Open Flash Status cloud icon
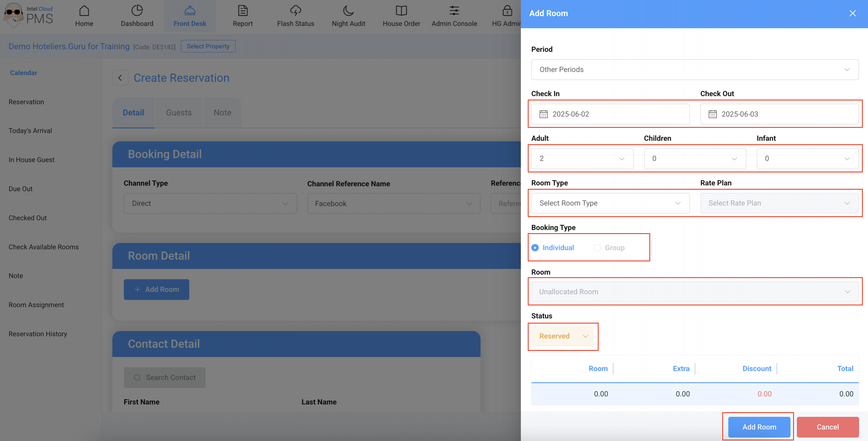868x441 pixels. [295, 11]
